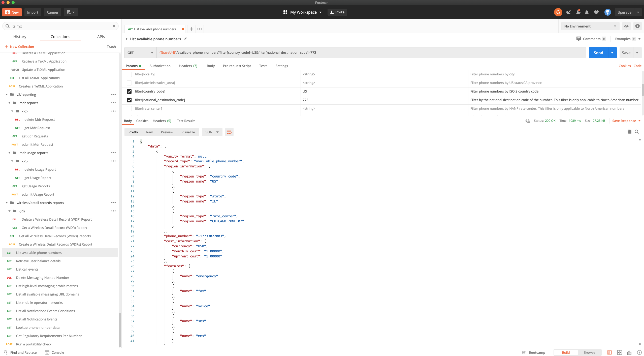Switch to the APIs tab
The image size is (644, 356).
(101, 37)
